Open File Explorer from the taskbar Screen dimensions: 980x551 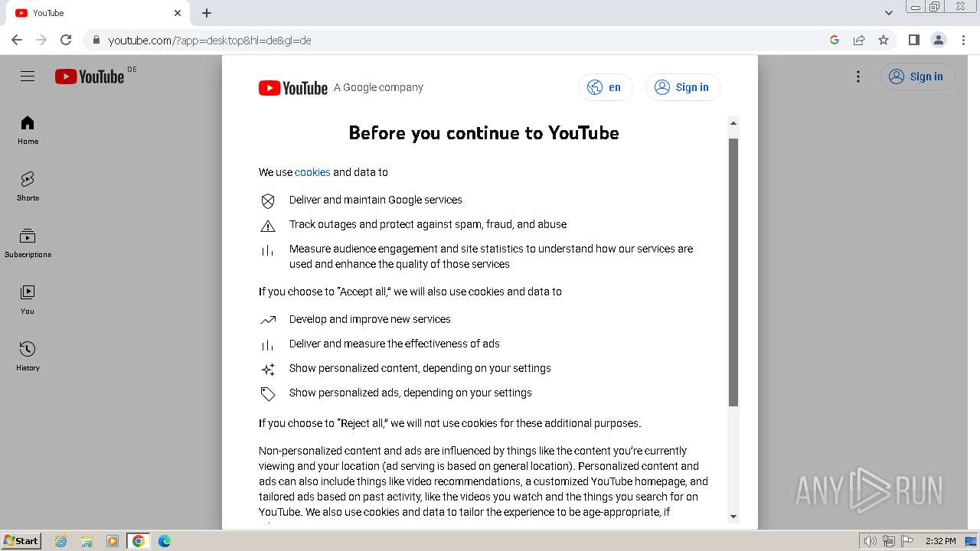tap(87, 541)
